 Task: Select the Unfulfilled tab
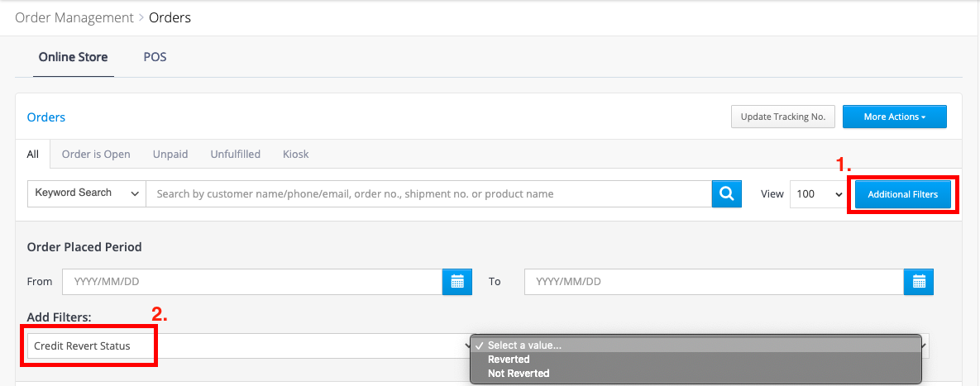coord(236,154)
